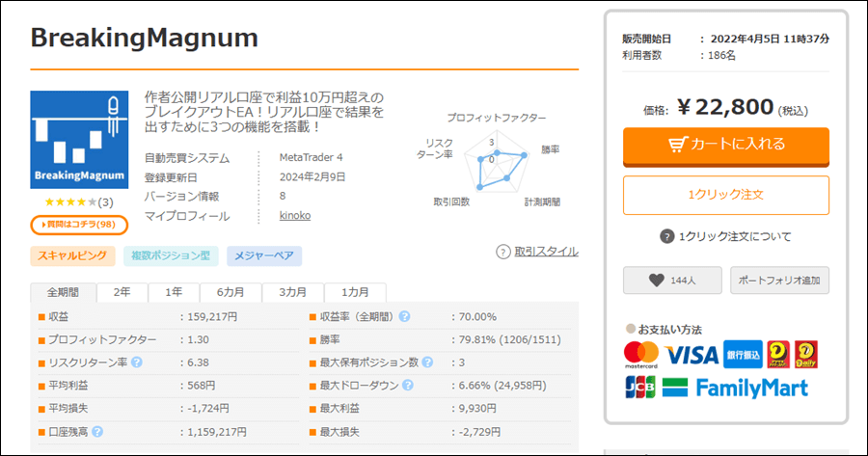Viewport: 868px width, 456px height.
Task: Click the MetaTrader 4 platform text
Action: (x=312, y=157)
